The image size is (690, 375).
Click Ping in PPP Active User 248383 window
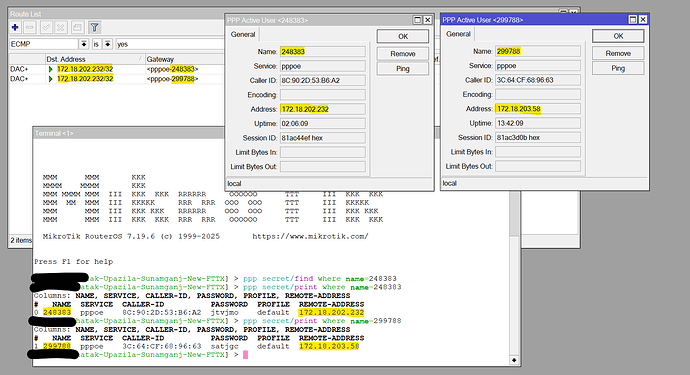coord(403,69)
